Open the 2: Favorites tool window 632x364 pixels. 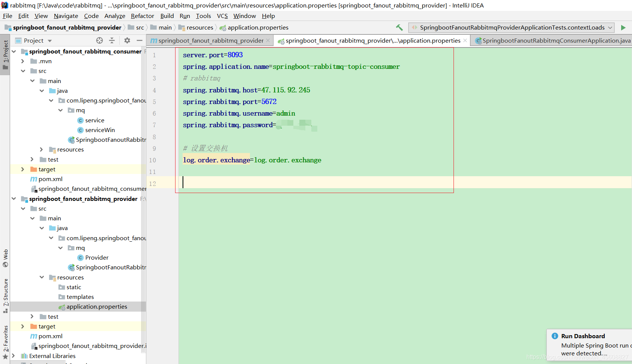point(5,342)
